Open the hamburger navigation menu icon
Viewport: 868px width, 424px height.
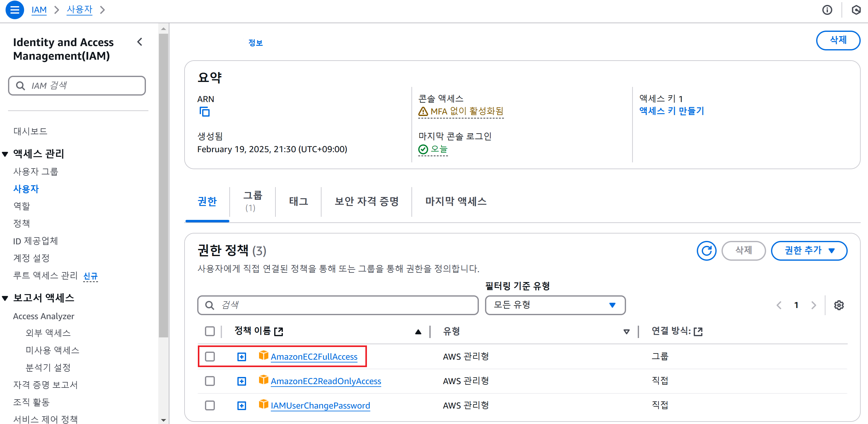pyautogui.click(x=15, y=10)
